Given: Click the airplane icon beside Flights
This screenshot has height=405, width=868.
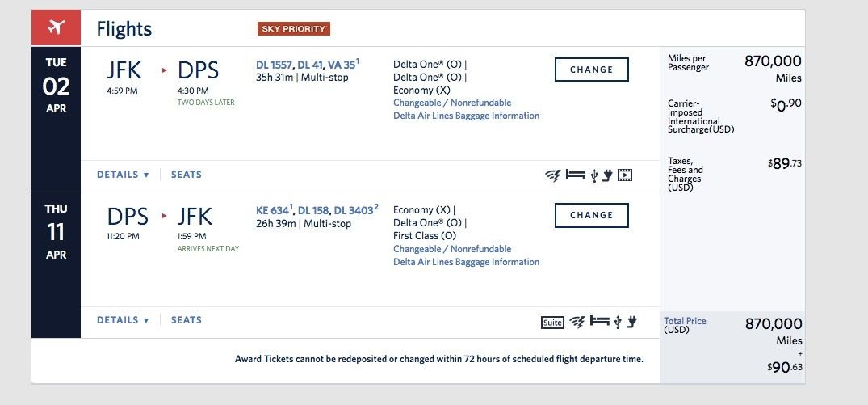Looking at the screenshot, I should (56, 28).
